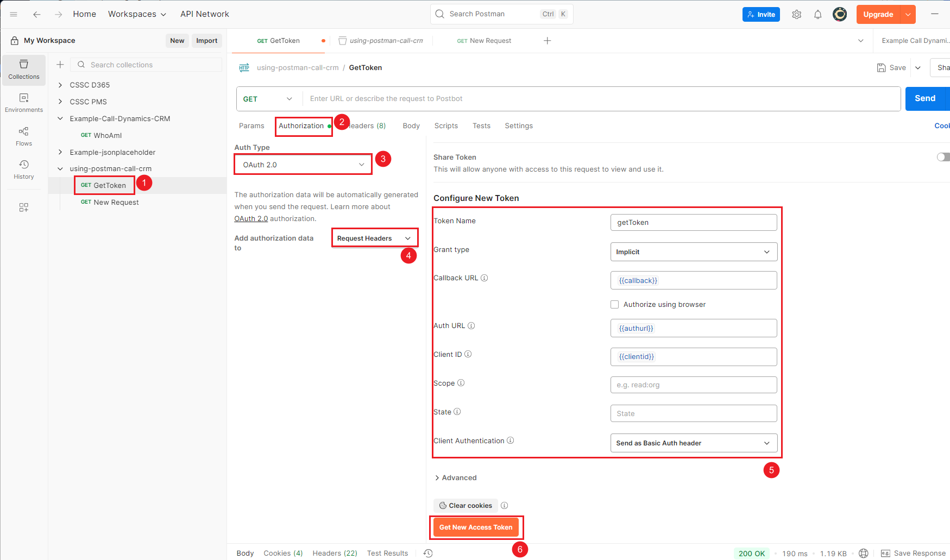
Task: Click the Token Name field
Action: [x=694, y=223]
